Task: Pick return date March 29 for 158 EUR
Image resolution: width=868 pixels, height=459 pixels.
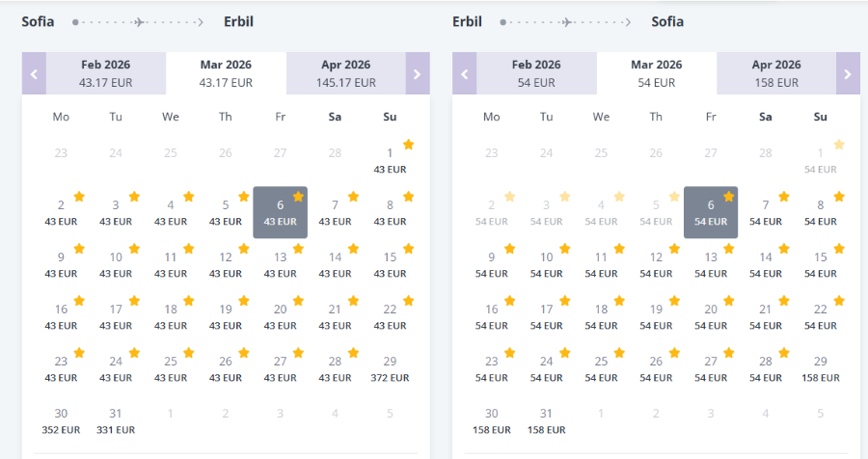Action: [821, 368]
